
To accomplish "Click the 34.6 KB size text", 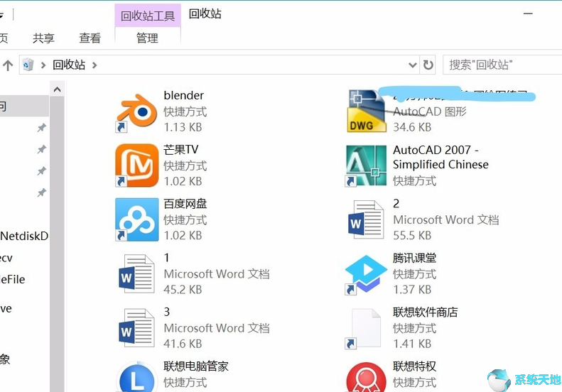I will click(x=412, y=127).
